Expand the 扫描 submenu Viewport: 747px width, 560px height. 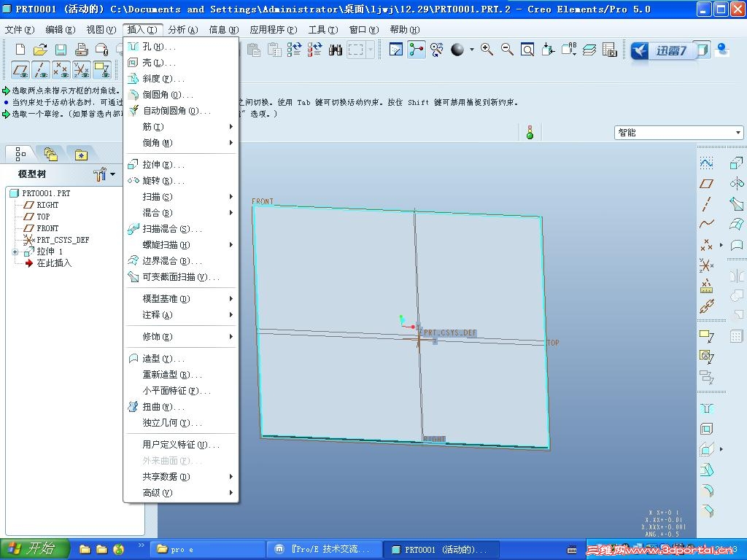(181, 197)
